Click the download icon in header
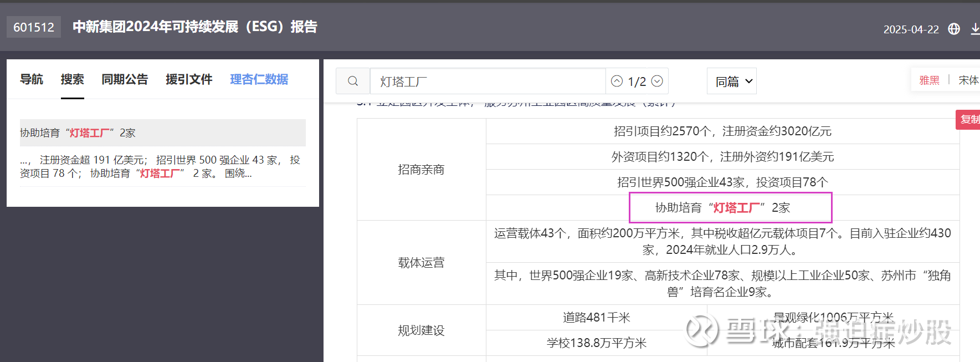Image resolution: width=980 pixels, height=362 pixels. click(975, 29)
